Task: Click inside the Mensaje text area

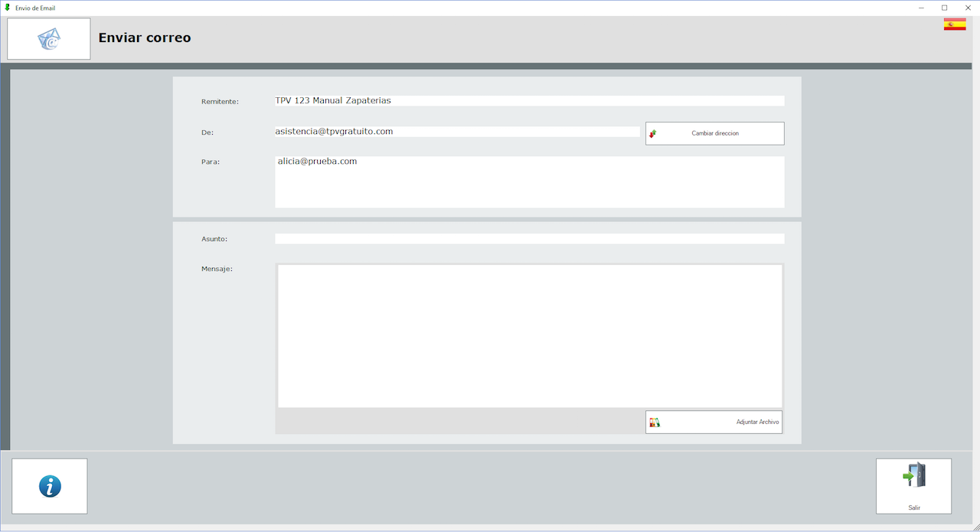Action: [x=529, y=335]
